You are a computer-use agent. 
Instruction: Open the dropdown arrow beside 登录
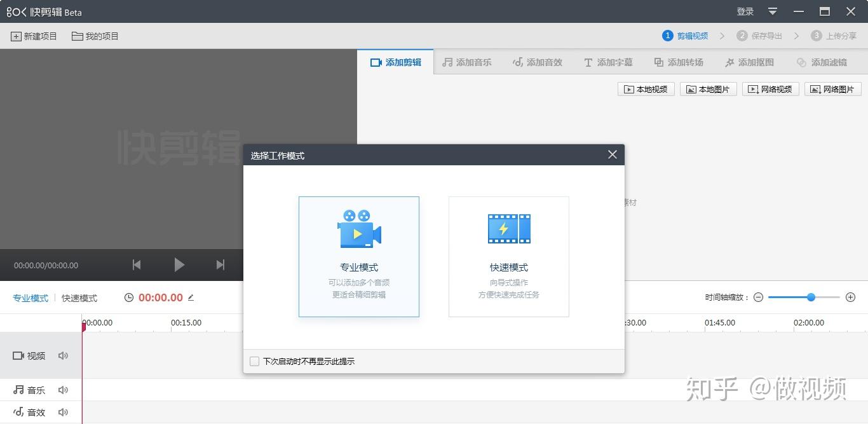click(772, 11)
